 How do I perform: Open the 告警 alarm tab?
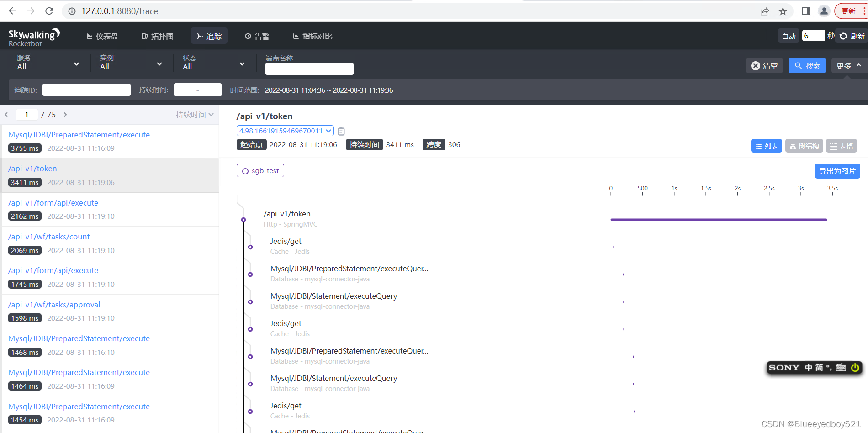click(x=257, y=36)
